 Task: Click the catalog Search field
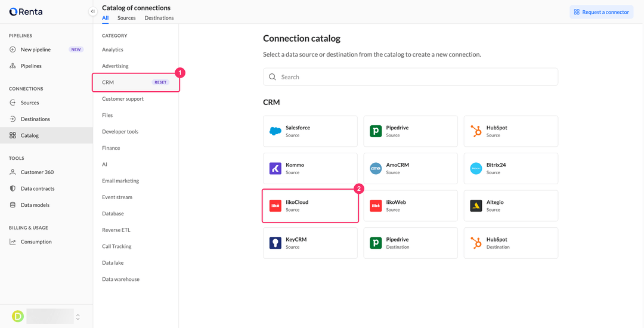point(410,77)
